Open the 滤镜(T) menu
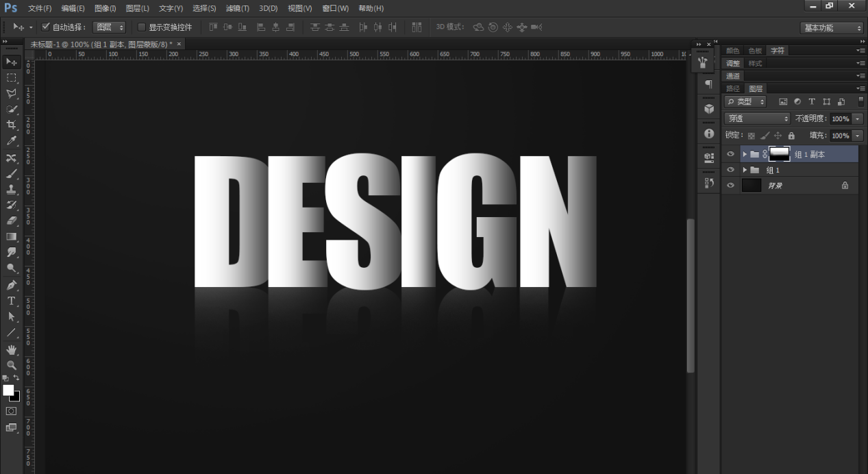 coord(238,8)
